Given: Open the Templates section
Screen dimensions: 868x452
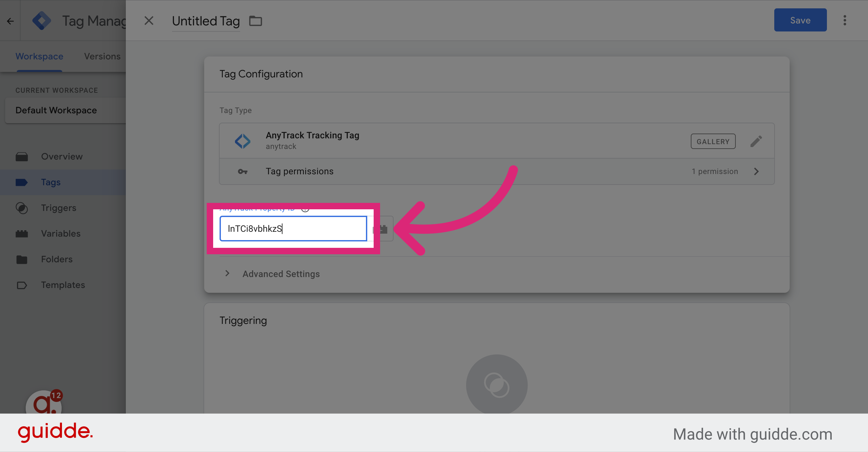Looking at the screenshot, I should click(63, 285).
